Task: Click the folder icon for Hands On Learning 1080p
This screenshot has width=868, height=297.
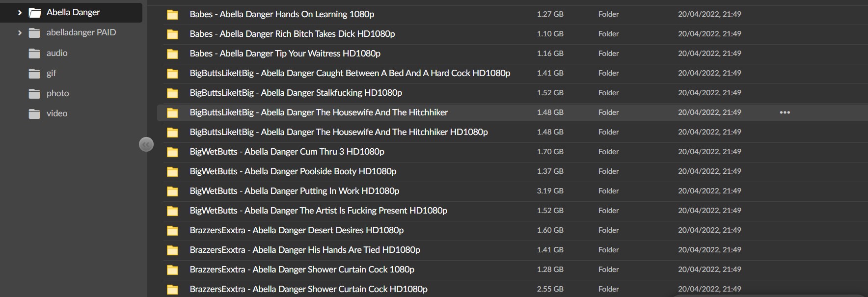Action: [x=172, y=15]
